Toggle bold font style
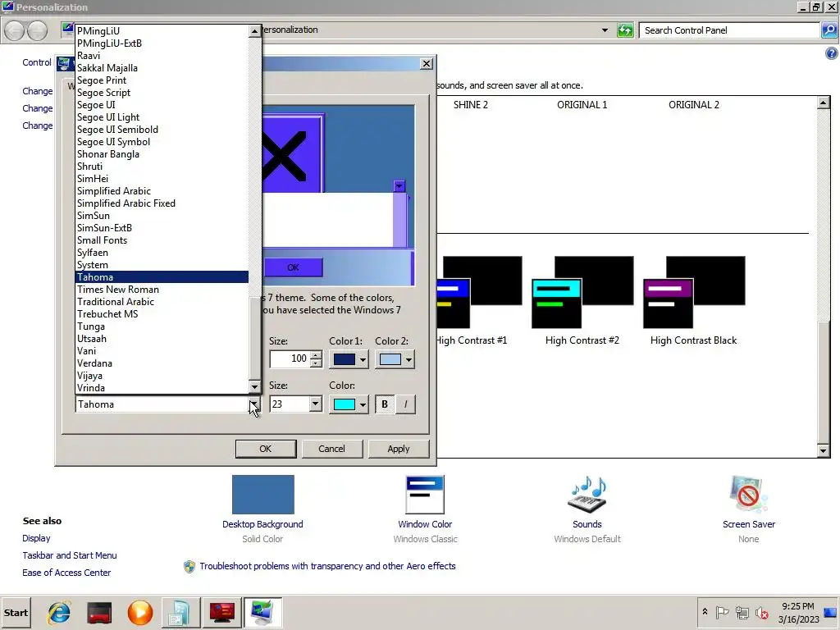840x630 pixels. [x=384, y=404]
